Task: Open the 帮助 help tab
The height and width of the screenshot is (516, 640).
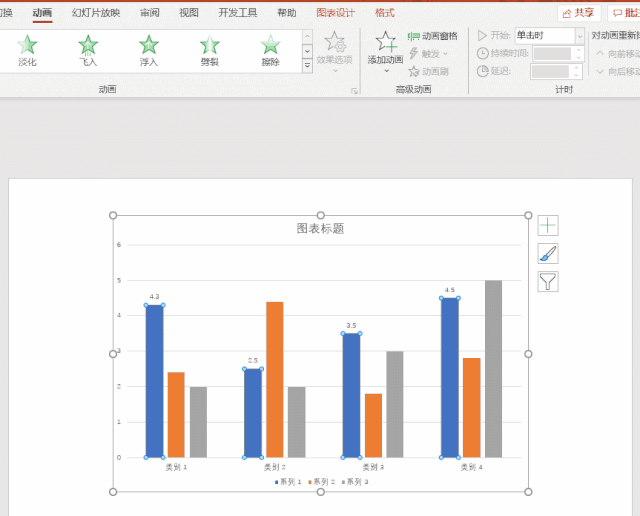Action: (287, 13)
